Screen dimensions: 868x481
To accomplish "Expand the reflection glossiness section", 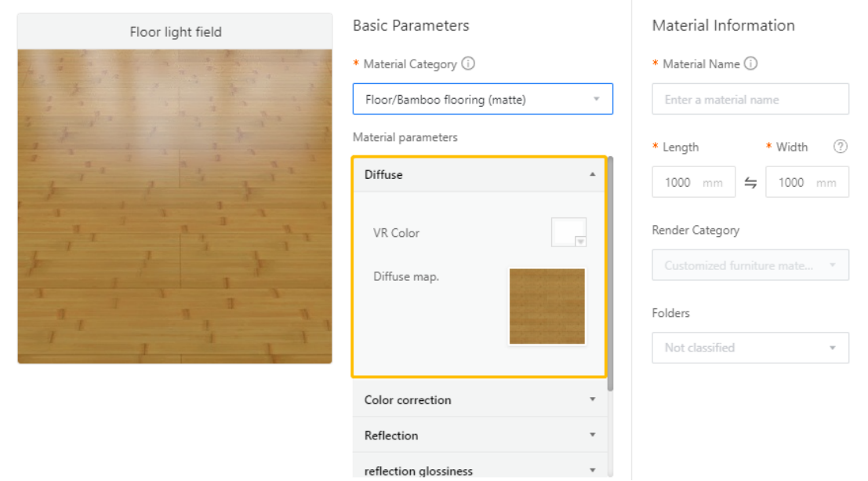I will click(x=592, y=470).
